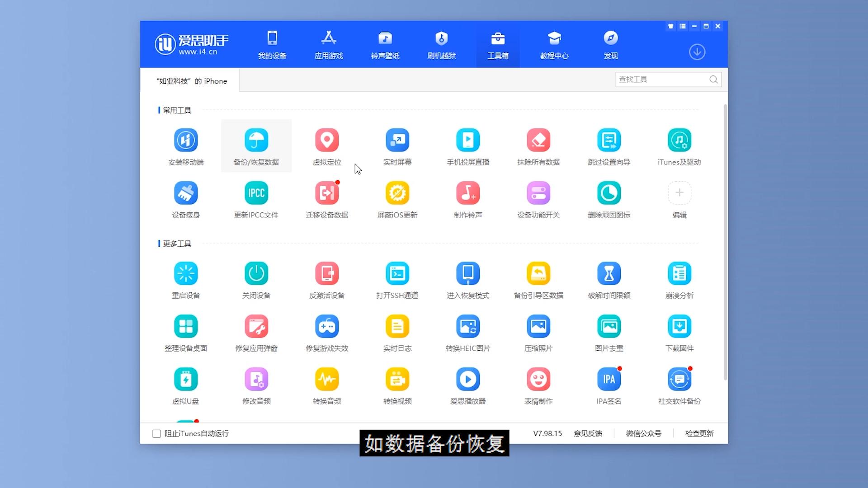Collapse the 更多工具 section

177,244
